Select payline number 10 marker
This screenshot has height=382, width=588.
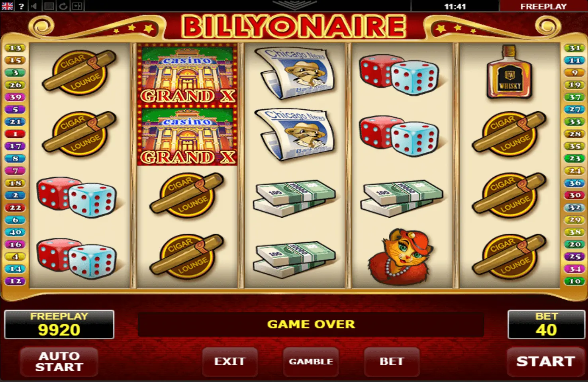(574, 281)
